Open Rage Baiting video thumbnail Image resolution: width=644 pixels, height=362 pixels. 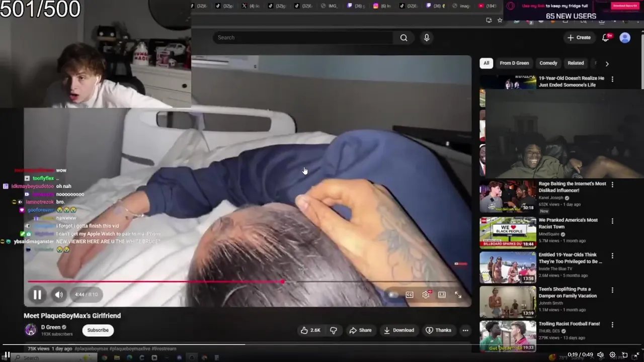(x=508, y=197)
